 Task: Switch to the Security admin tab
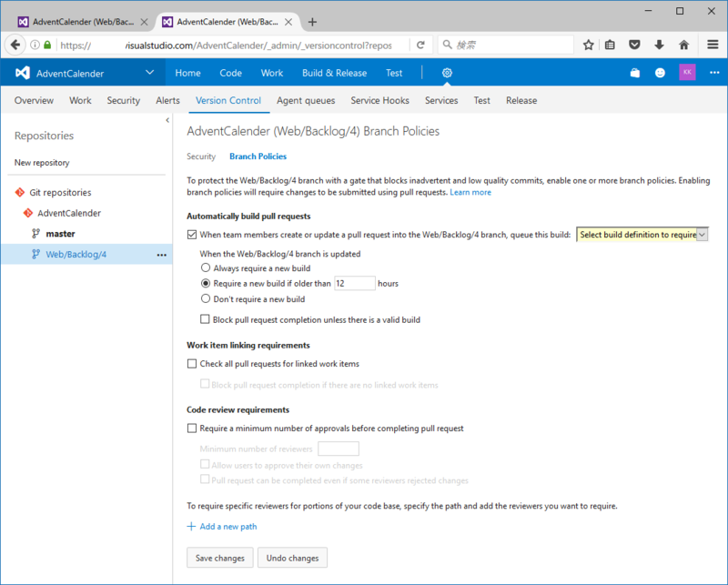(124, 100)
